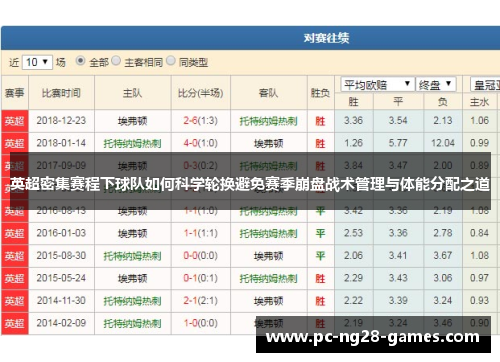The image size is (500, 362).
Task: Click the 对赛往绩 panel title
Action: click(326, 38)
